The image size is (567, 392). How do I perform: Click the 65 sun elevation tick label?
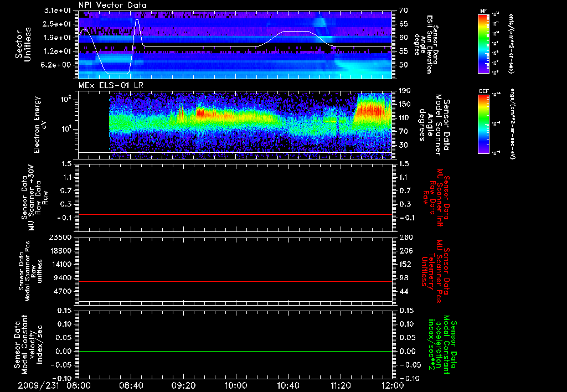pyautogui.click(x=404, y=24)
